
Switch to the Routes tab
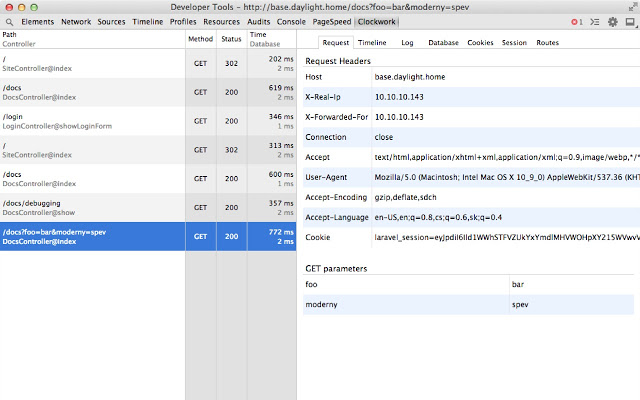(547, 42)
